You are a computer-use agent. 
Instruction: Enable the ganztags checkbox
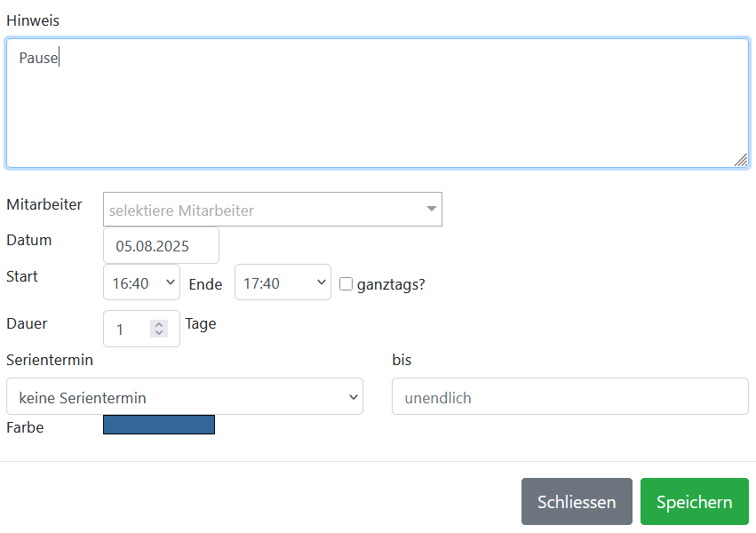pos(346,284)
